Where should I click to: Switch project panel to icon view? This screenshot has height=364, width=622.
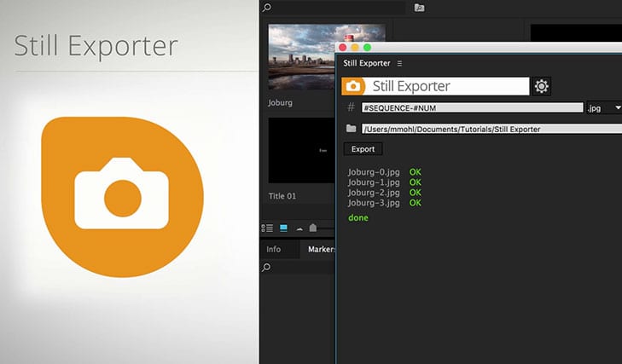(x=283, y=228)
